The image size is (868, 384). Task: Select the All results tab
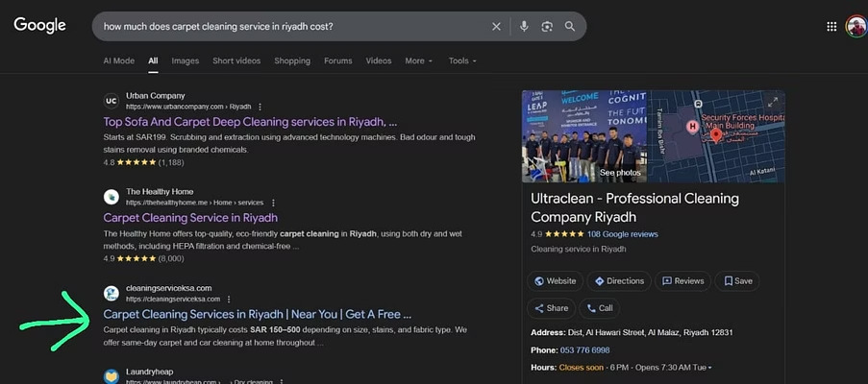pyautogui.click(x=153, y=60)
